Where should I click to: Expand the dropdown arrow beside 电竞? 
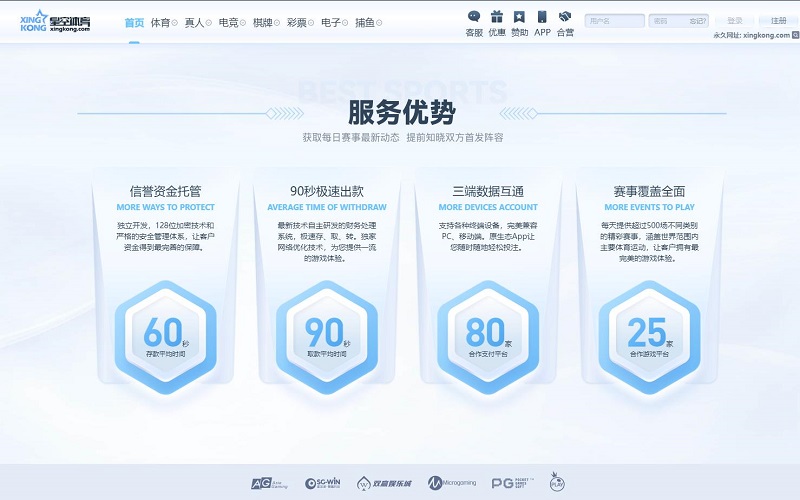click(x=243, y=23)
